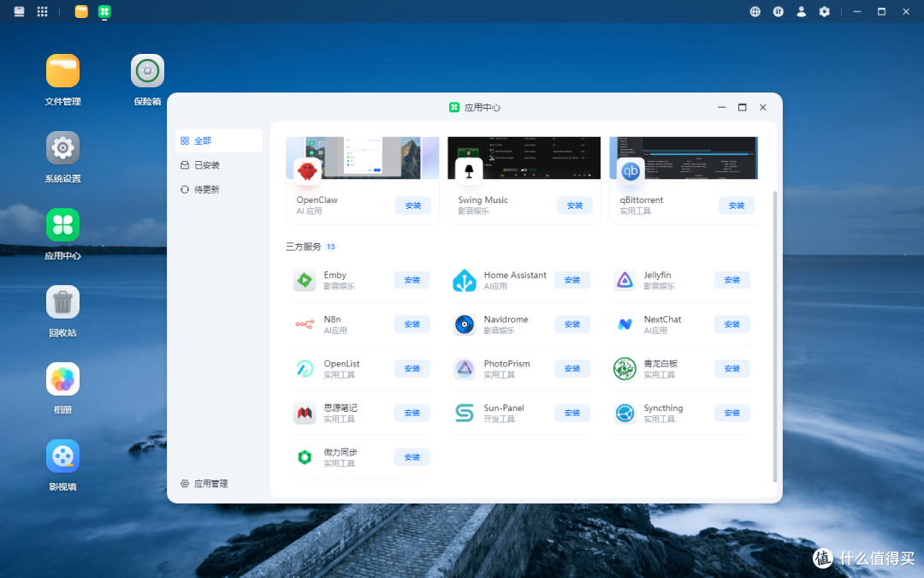Install Emby with 安装 button
Image resolution: width=924 pixels, height=578 pixels.
pos(412,280)
